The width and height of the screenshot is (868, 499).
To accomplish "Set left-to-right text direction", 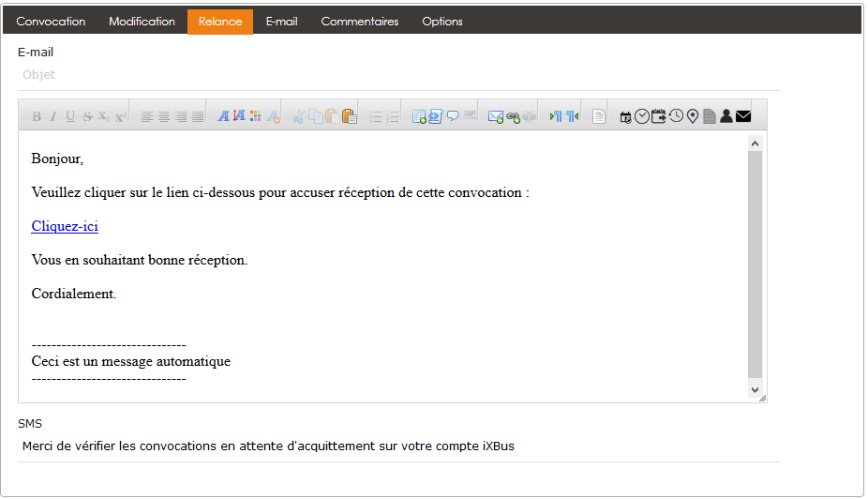I will pyautogui.click(x=555, y=116).
